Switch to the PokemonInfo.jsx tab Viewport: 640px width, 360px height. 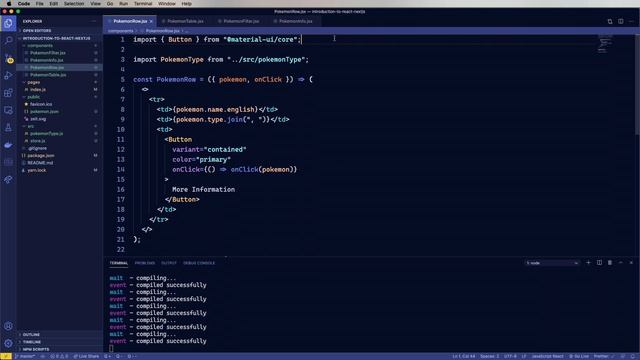pos(295,21)
